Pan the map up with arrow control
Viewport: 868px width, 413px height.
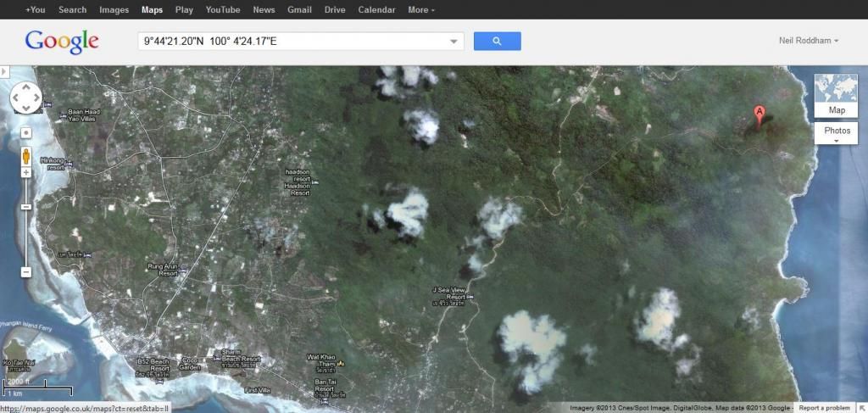coord(26,88)
